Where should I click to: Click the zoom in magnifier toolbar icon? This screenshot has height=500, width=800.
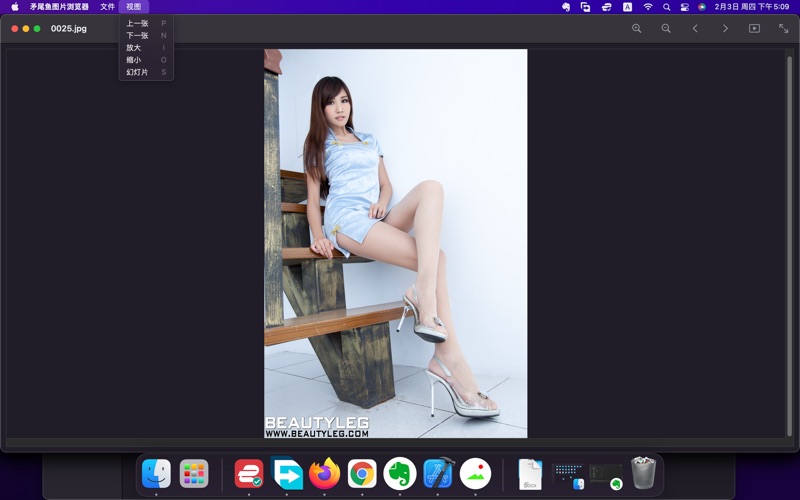(636, 29)
